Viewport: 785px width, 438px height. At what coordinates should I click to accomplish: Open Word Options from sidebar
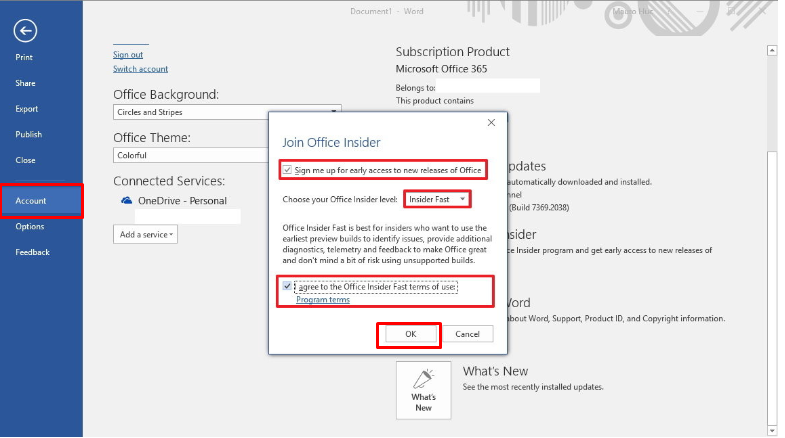pyautogui.click(x=30, y=226)
